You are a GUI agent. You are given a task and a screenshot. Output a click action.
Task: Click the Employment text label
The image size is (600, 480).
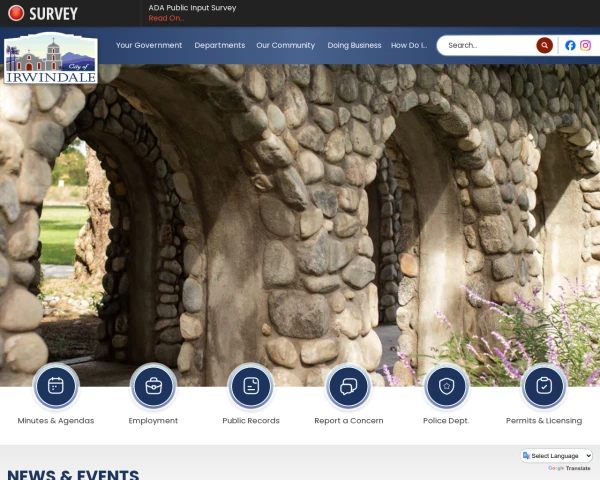click(153, 420)
